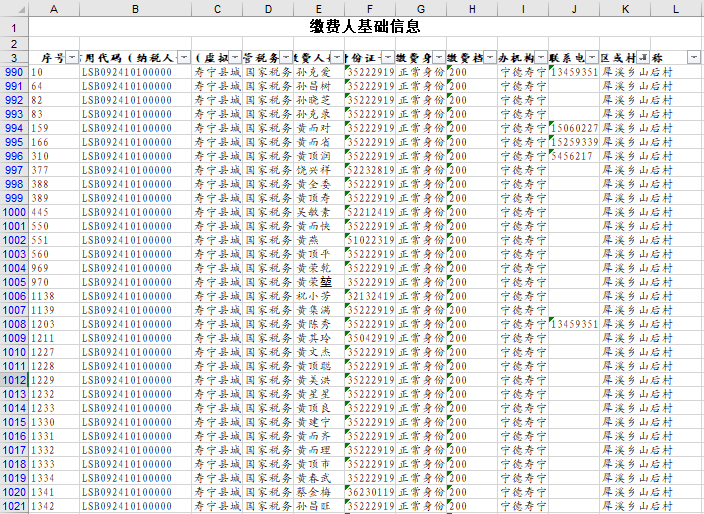Click ID cell 36230119
Viewport: 704px width, 514px height.
click(x=370, y=492)
